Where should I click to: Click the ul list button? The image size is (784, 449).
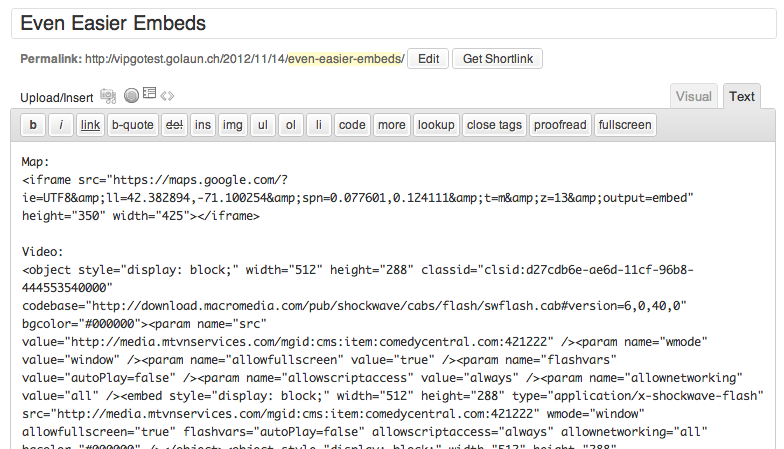pyautogui.click(x=263, y=124)
